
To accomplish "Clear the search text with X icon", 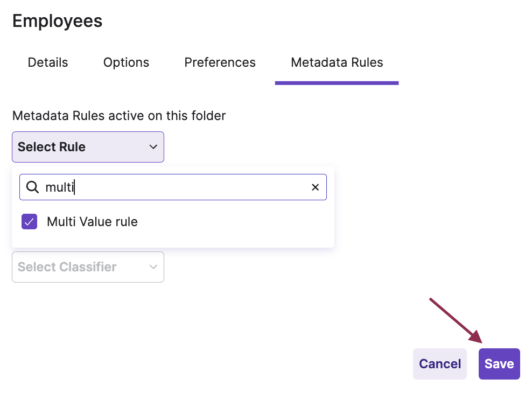I will (x=316, y=187).
